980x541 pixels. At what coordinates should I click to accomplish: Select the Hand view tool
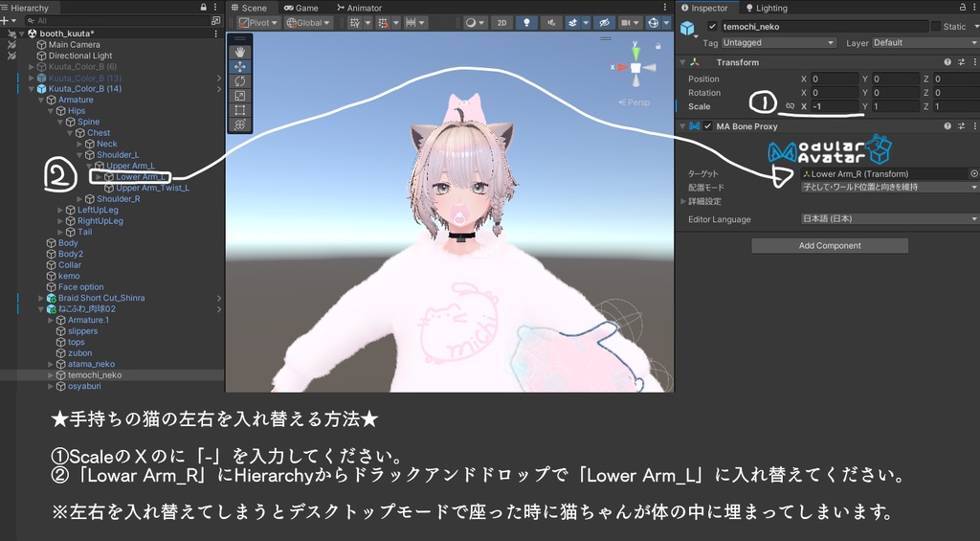click(240, 52)
